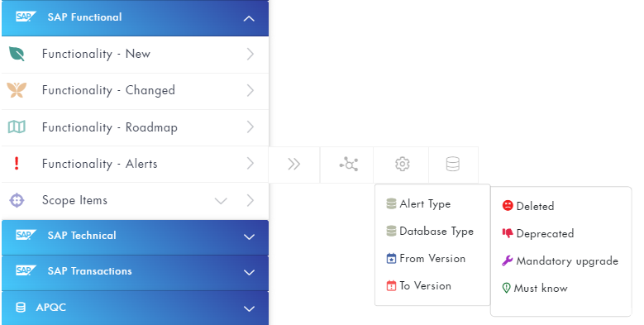Open the Functionality - Alerts item
The height and width of the screenshot is (325, 644).
135,164
